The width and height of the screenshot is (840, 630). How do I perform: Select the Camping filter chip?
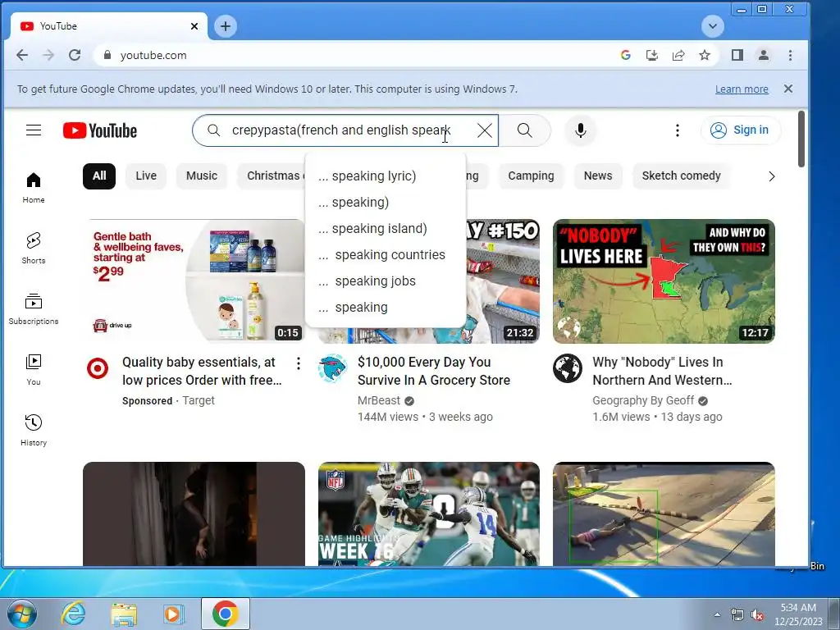pos(531,176)
